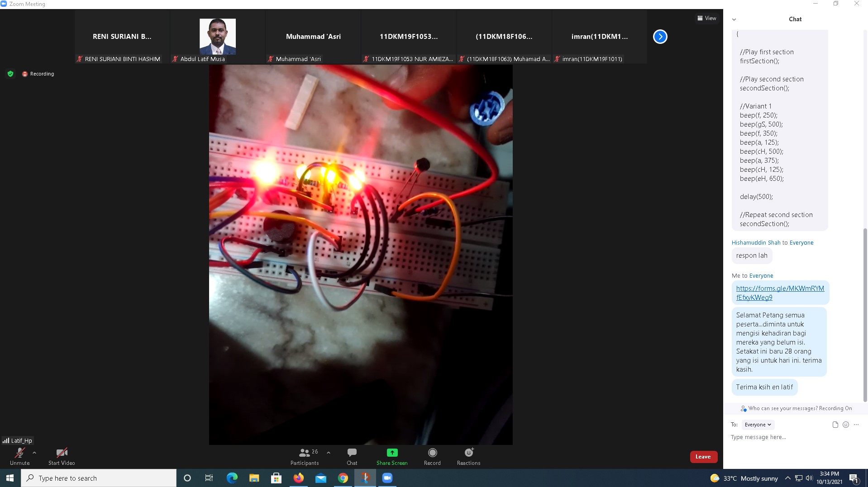
Task: Click Recording indicator
Action: point(38,74)
